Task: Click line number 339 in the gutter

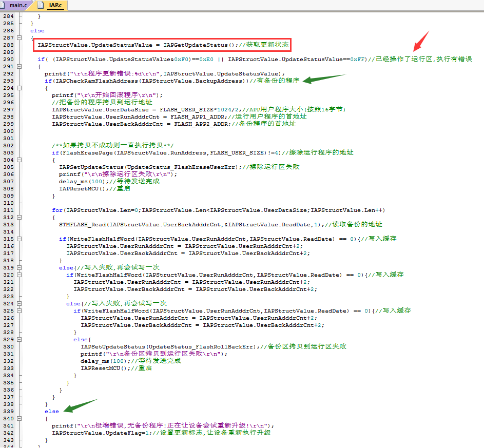Action: pos(8,412)
